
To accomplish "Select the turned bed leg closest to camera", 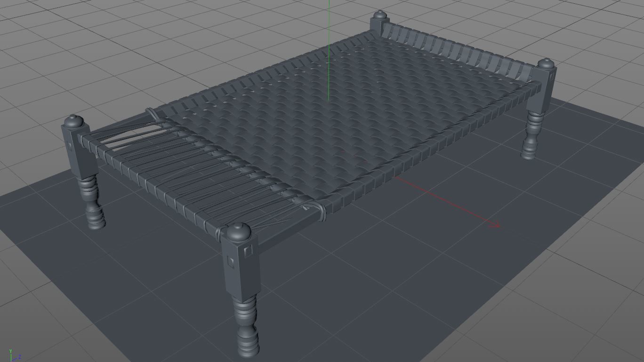I will [242, 289].
